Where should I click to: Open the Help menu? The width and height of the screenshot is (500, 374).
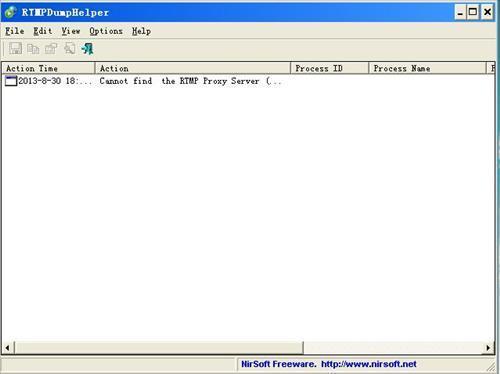pos(141,31)
